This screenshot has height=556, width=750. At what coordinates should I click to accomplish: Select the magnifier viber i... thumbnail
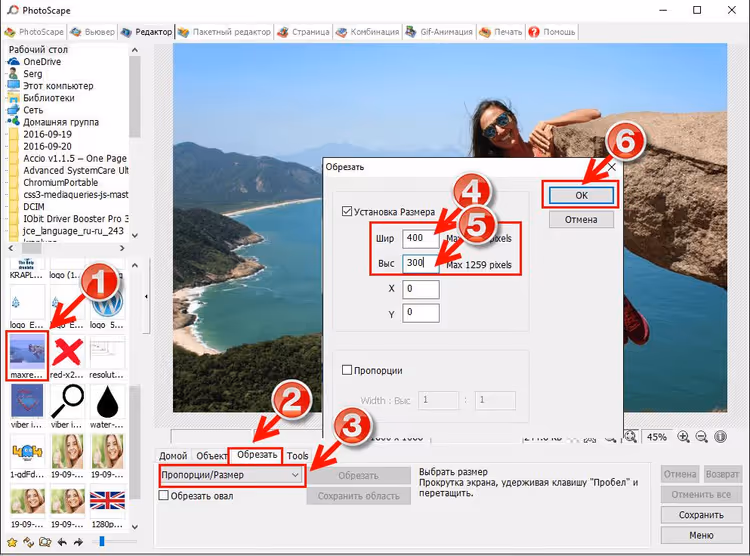pyautogui.click(x=67, y=406)
